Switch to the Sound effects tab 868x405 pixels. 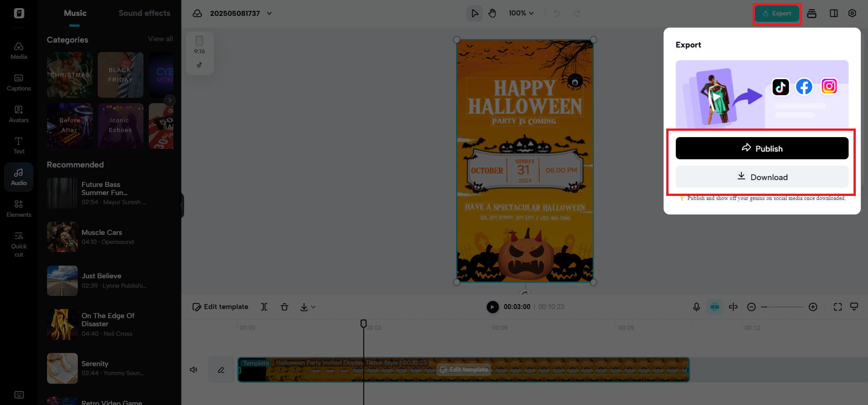point(144,13)
